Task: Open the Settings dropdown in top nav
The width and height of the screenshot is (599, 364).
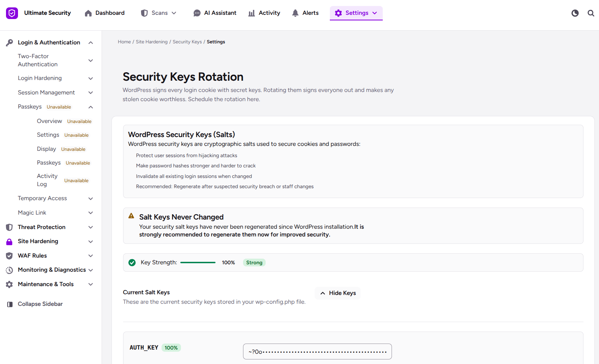Action: 356,13
